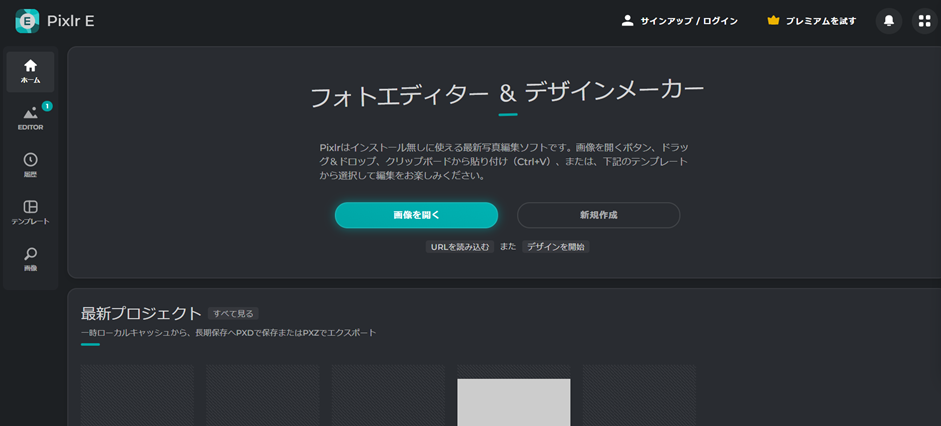941x426 pixels.
Task: Click the Pixlr E logo icon
Action: tap(26, 21)
